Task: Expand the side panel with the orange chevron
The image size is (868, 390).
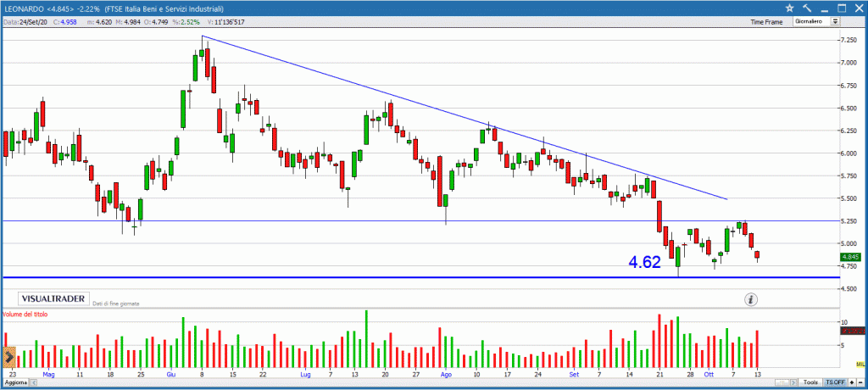Action: pyautogui.click(x=8, y=358)
